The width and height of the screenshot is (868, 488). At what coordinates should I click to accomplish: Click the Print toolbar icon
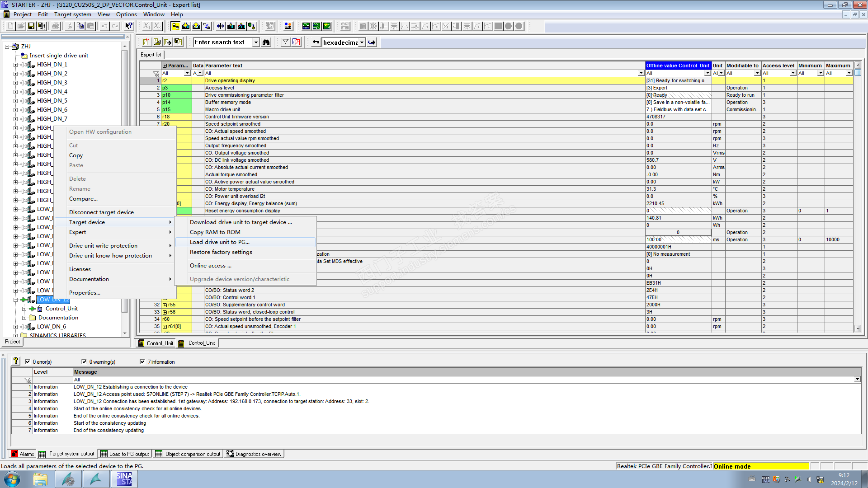coord(56,26)
